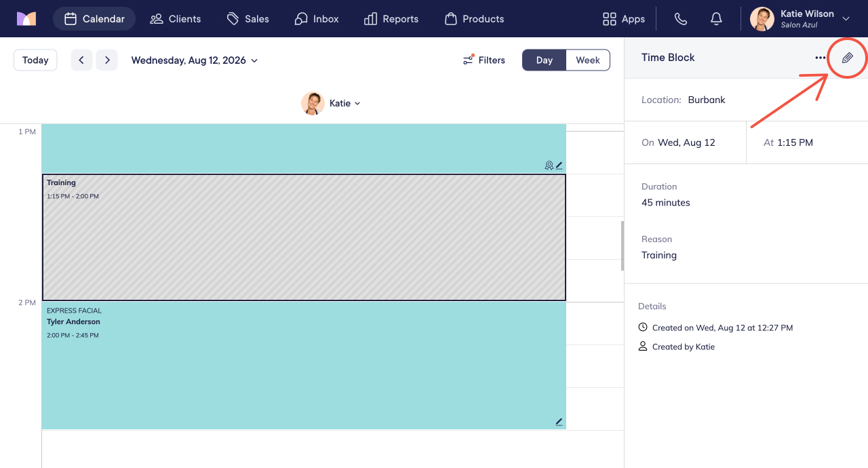Go to the previous day
This screenshot has height=468, width=868.
pyautogui.click(x=81, y=60)
